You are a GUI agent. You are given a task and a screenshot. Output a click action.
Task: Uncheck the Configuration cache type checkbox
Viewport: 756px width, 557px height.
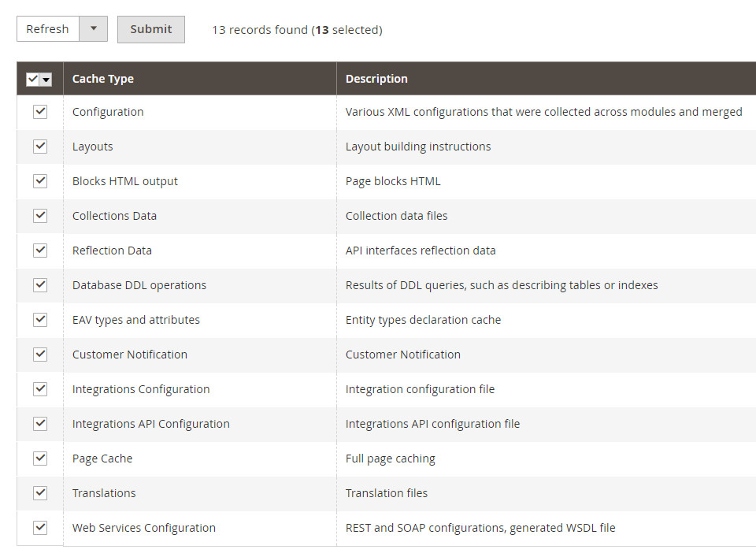(40, 112)
